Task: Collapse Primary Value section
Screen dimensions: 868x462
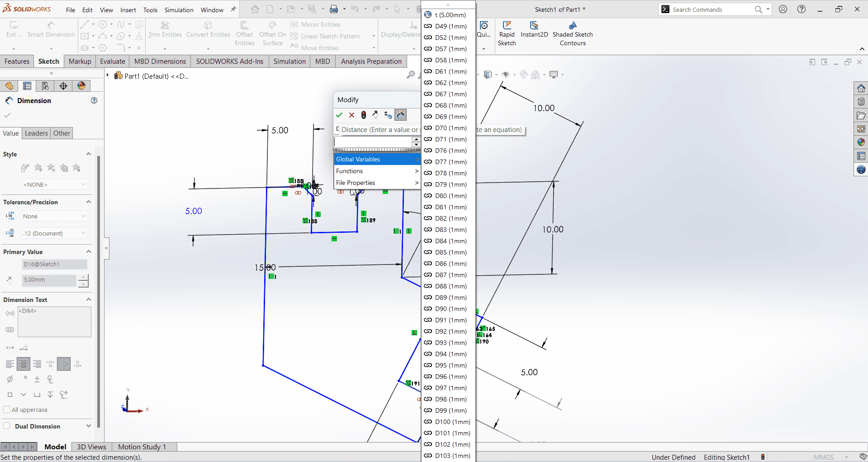Action: pyautogui.click(x=89, y=252)
